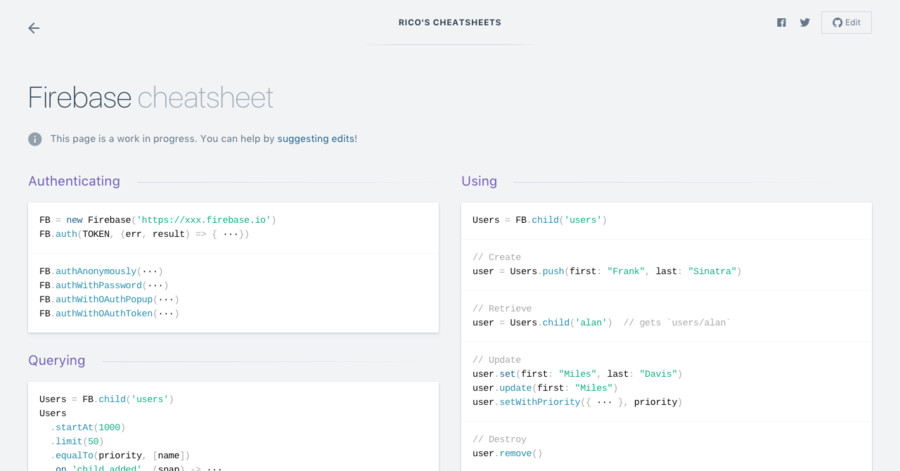Click the user.remove() code line
The image size is (900, 471).
point(507,453)
